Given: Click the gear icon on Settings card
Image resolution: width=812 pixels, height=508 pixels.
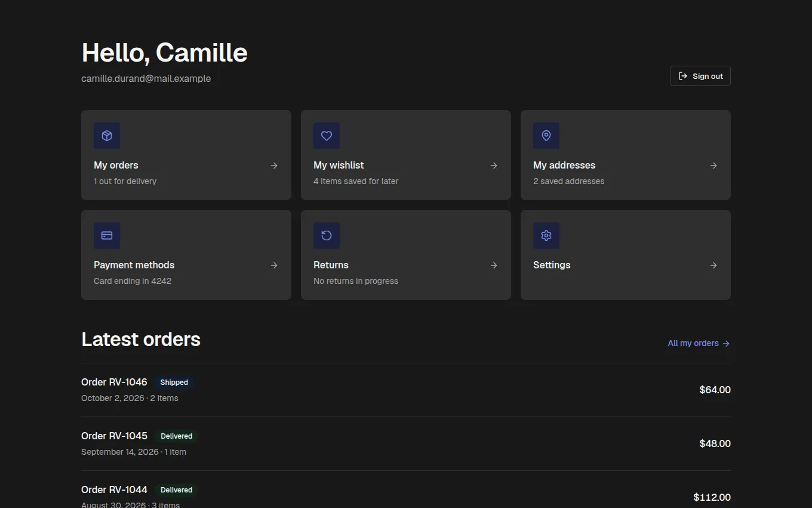Looking at the screenshot, I should pos(546,235).
